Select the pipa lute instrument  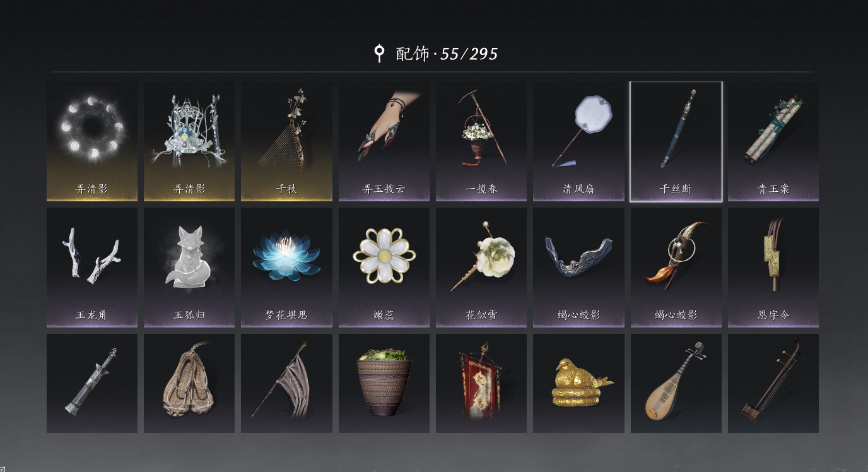pyautogui.click(x=676, y=383)
